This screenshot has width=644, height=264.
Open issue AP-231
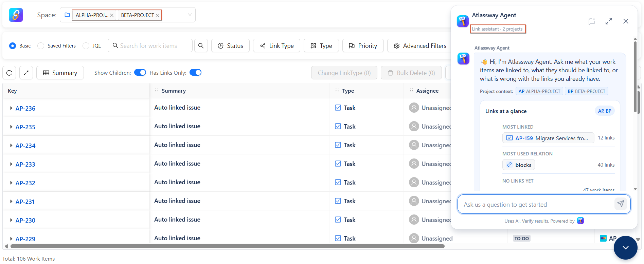coord(25,202)
